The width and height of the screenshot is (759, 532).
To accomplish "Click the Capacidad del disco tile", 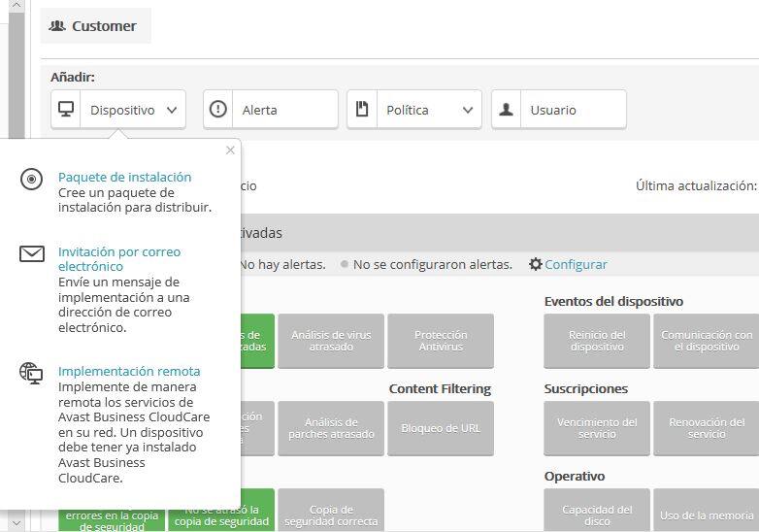I will coord(597,515).
